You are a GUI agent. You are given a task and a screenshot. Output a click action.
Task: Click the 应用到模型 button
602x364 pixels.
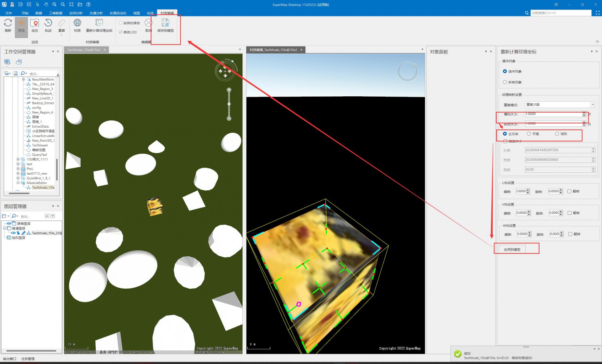[512, 249]
